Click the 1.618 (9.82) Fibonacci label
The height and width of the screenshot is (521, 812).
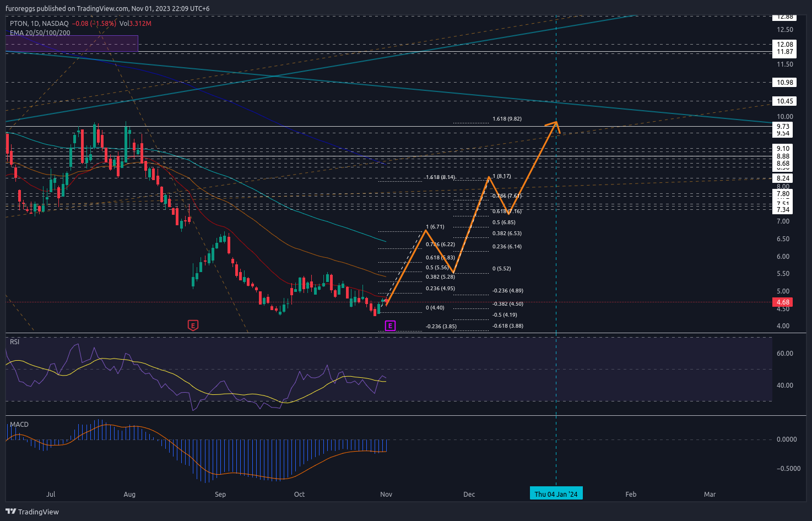point(507,119)
